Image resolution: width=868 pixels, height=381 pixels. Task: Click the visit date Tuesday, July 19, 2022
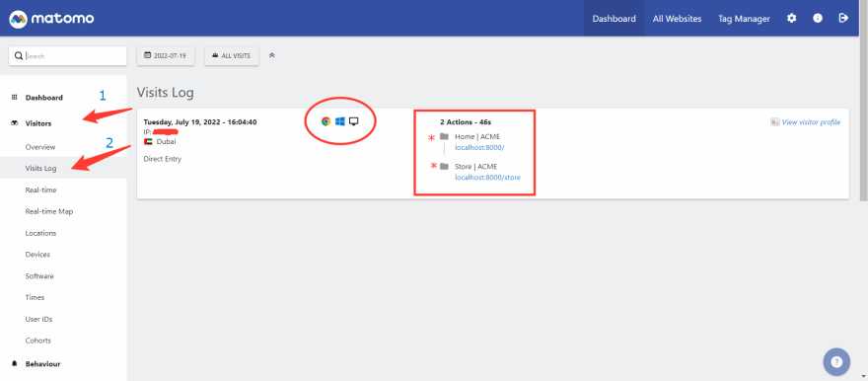pyautogui.click(x=200, y=121)
